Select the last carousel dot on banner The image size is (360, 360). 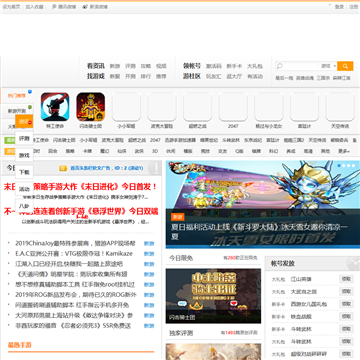353,165
